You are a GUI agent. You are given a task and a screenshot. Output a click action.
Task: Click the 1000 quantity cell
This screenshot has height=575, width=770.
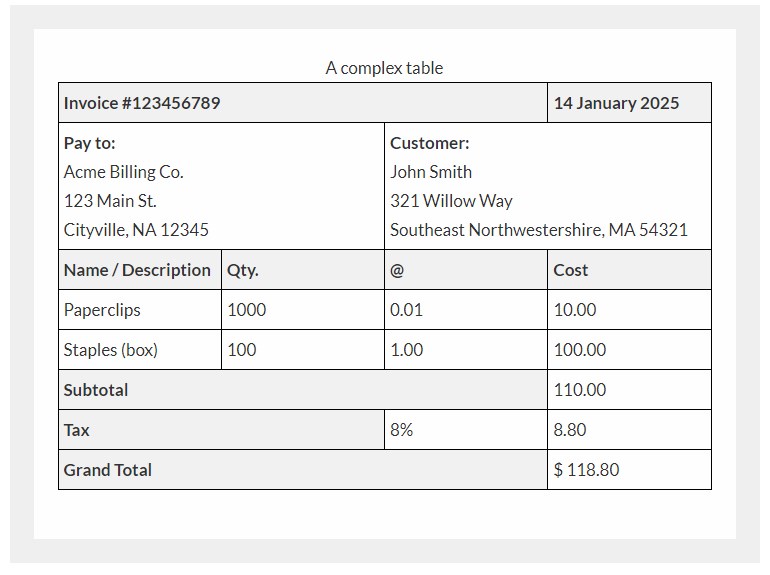click(x=247, y=310)
